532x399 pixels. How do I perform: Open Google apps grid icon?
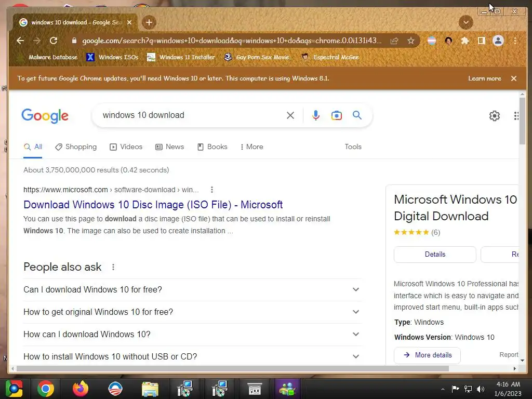pos(516,116)
